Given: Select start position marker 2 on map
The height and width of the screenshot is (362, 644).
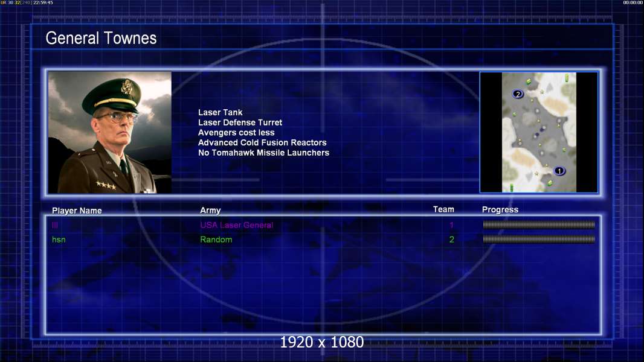Looking at the screenshot, I should click(518, 94).
